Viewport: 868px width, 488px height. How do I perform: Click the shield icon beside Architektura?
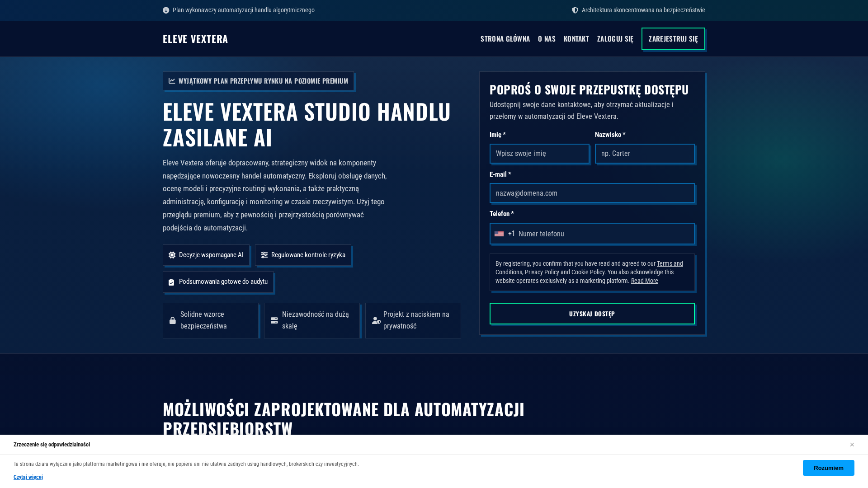[x=575, y=10]
